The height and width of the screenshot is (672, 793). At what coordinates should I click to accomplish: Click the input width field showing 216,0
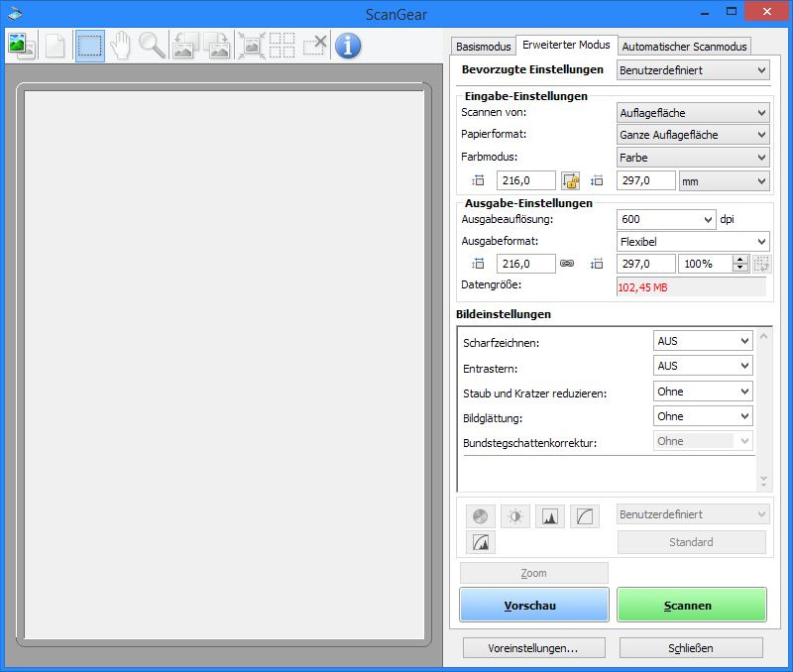coord(525,180)
